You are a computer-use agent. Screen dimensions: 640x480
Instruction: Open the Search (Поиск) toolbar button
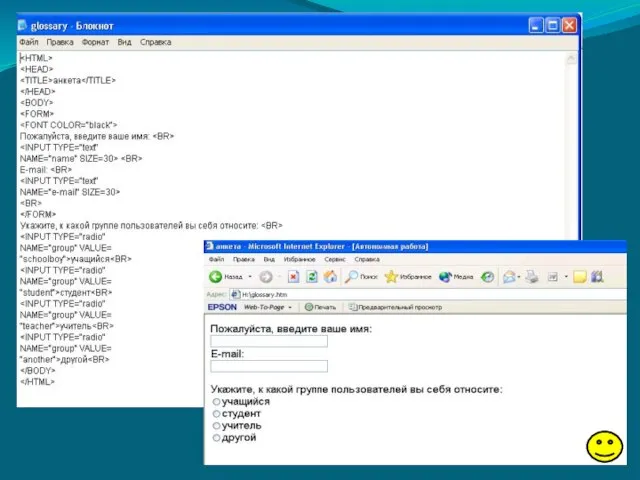[x=360, y=276]
